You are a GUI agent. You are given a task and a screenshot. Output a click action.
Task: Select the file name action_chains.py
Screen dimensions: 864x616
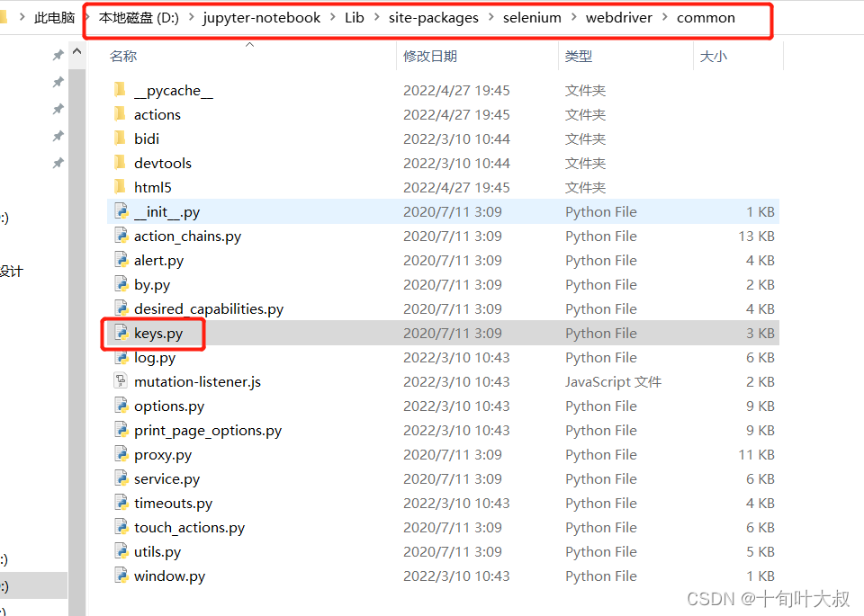187,237
